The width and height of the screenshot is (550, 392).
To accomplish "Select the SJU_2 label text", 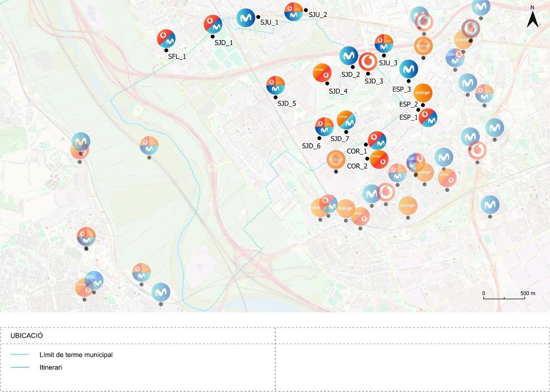I will tap(318, 15).
